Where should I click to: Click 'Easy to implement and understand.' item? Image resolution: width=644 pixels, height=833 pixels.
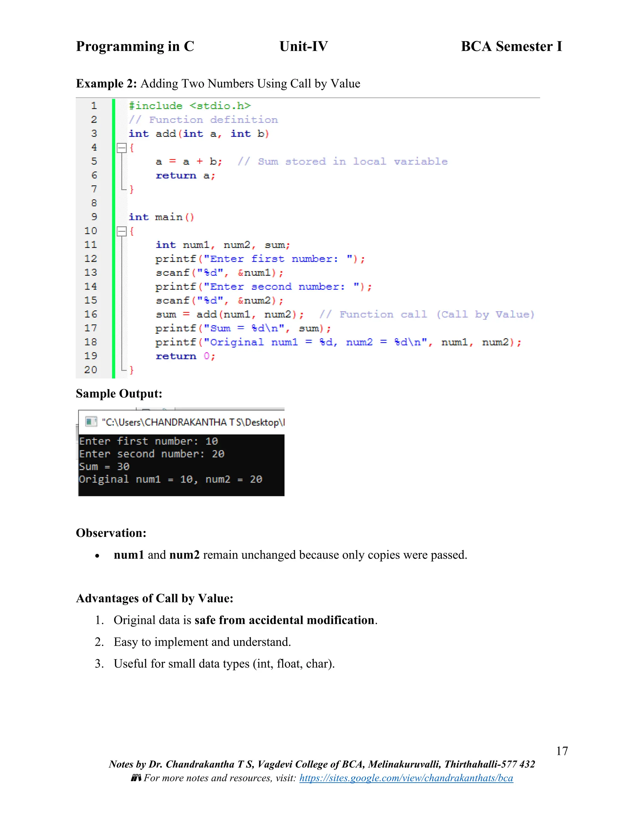(x=202, y=642)
